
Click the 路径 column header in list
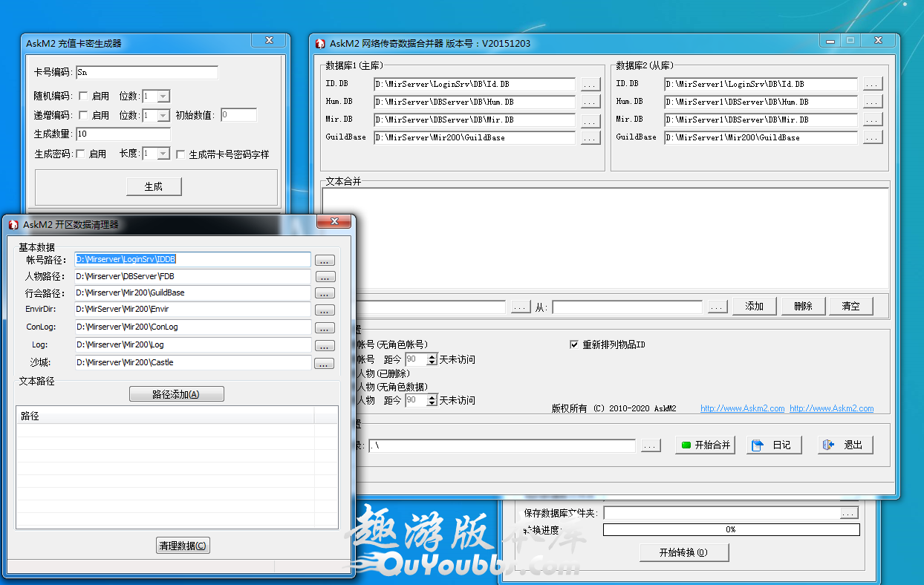tap(165, 416)
